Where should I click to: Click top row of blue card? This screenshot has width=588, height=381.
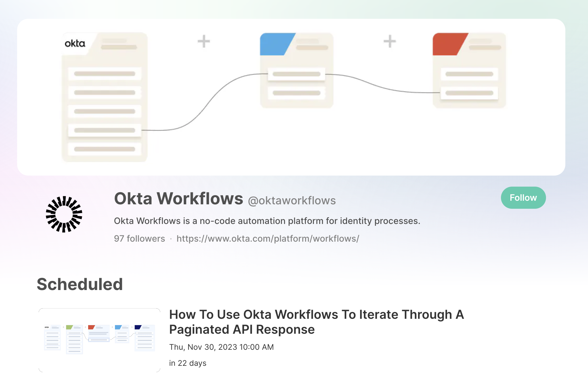[x=296, y=74]
